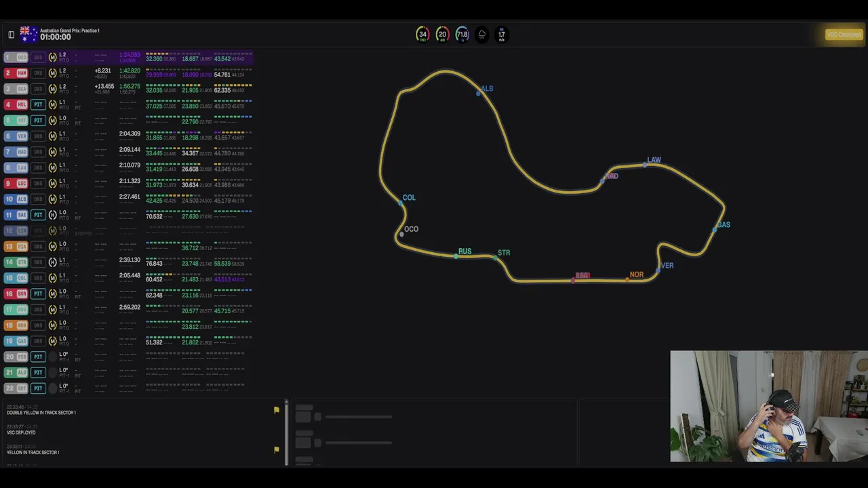Open the humidity gauge showing 71.8
This screenshot has height=488, width=868.
click(x=462, y=35)
